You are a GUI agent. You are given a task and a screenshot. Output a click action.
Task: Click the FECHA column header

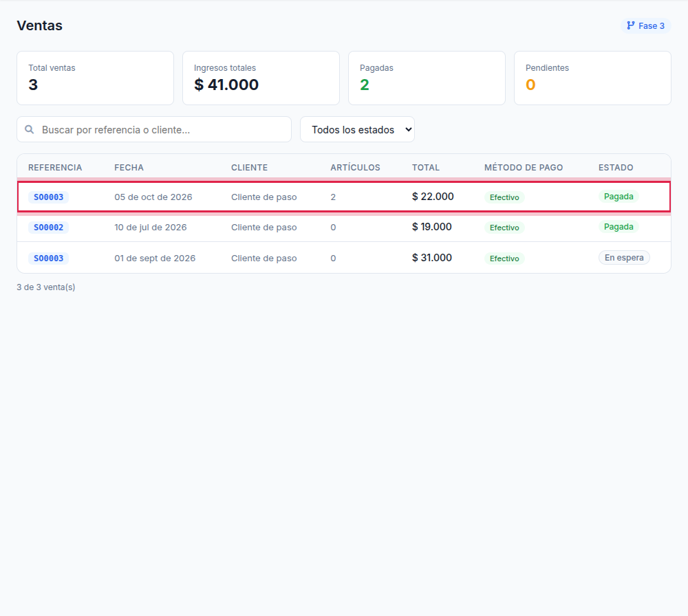[x=129, y=168]
